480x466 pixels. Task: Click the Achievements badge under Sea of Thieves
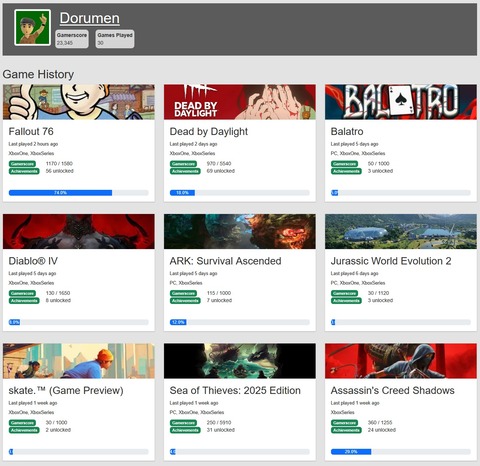185,430
